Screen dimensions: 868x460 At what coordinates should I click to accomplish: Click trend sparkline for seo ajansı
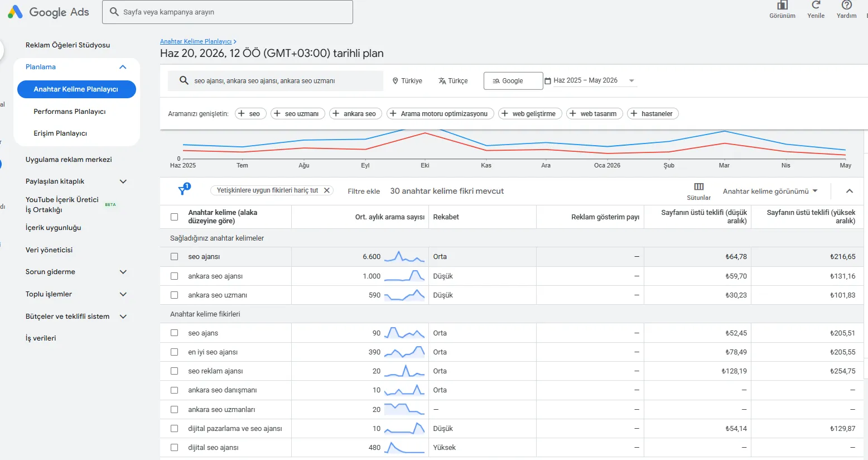pos(404,257)
